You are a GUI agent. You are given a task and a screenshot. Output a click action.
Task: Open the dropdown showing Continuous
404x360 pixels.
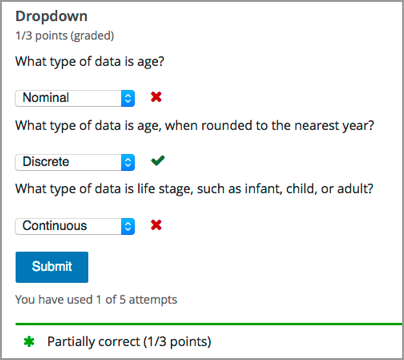(75, 226)
